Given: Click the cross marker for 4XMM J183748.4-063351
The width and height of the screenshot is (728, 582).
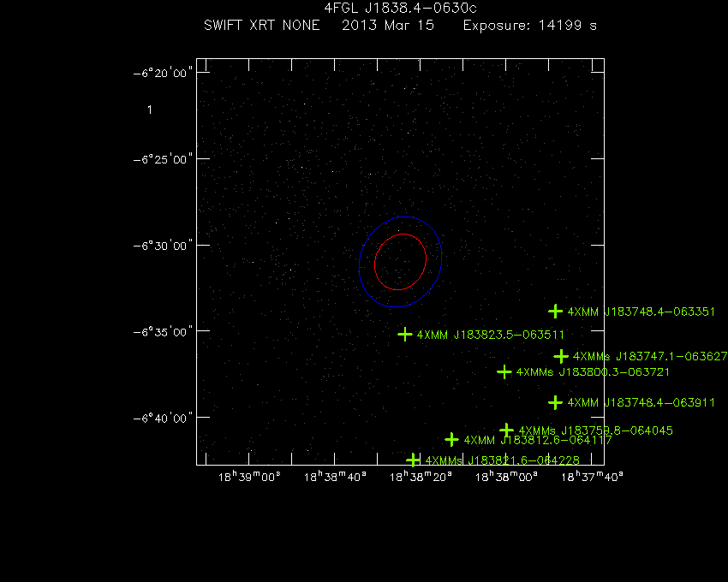Looking at the screenshot, I should click(555, 311).
